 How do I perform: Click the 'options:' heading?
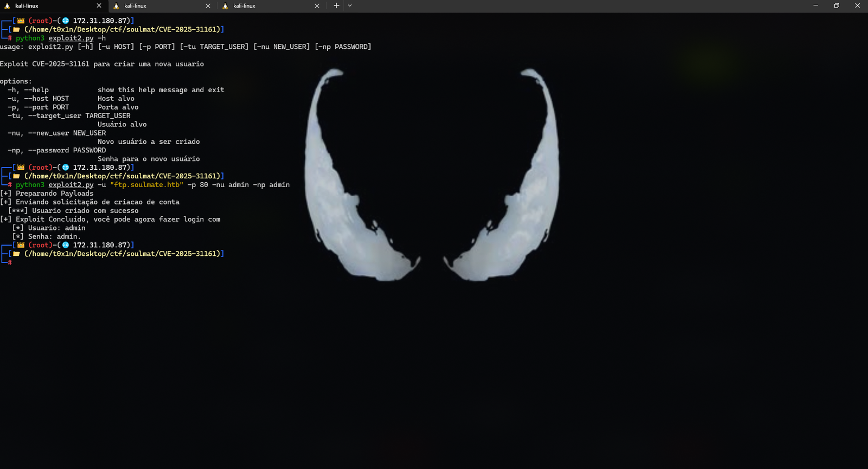pos(16,81)
